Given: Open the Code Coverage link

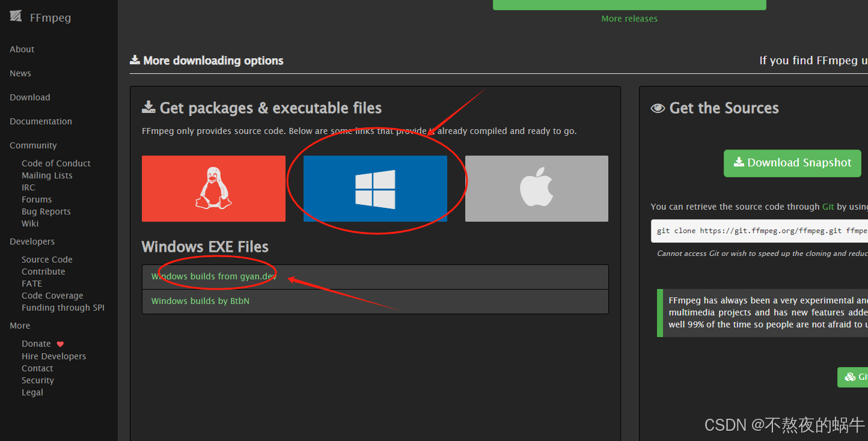Looking at the screenshot, I should pos(52,296).
